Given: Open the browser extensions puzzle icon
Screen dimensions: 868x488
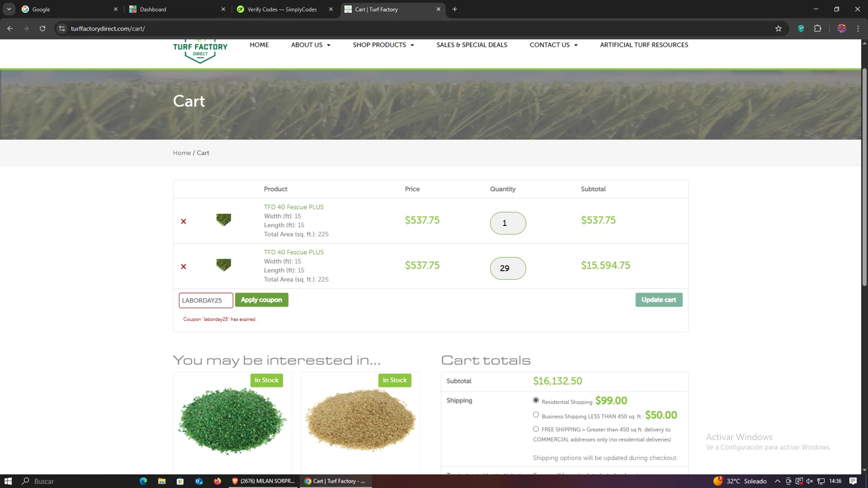Looking at the screenshot, I should [818, 28].
